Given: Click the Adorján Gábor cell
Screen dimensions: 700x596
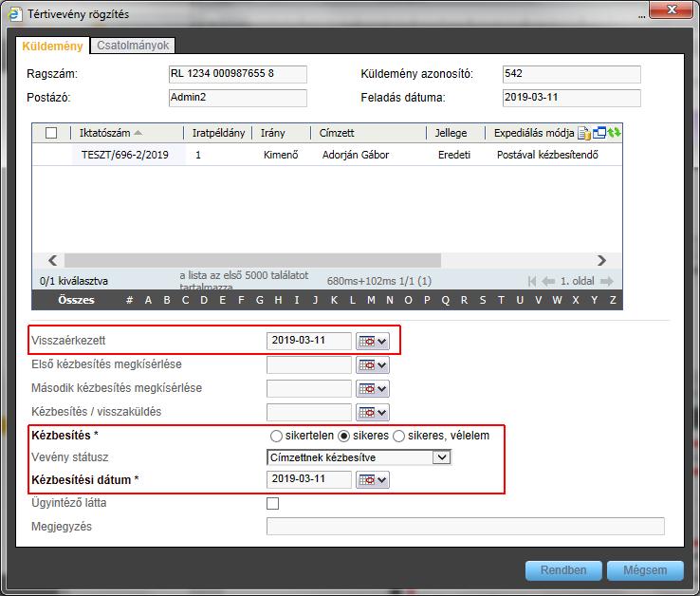Looking at the screenshot, I should pos(356,155).
